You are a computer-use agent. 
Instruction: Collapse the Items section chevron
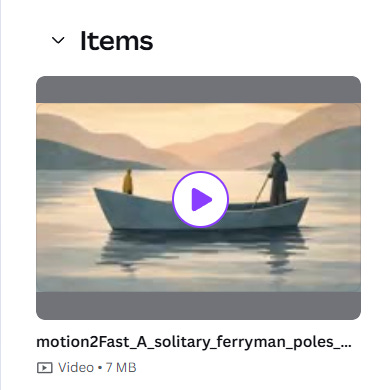coord(58,41)
